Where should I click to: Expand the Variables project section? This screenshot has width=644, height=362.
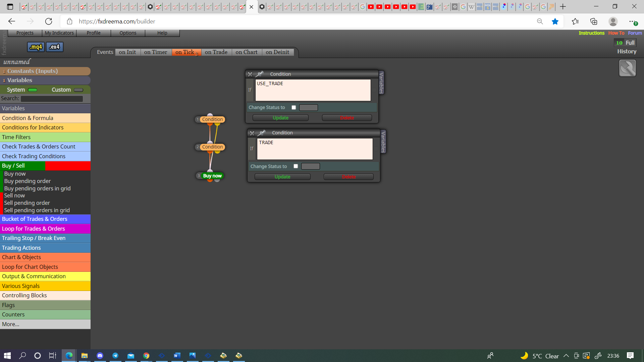(45, 80)
